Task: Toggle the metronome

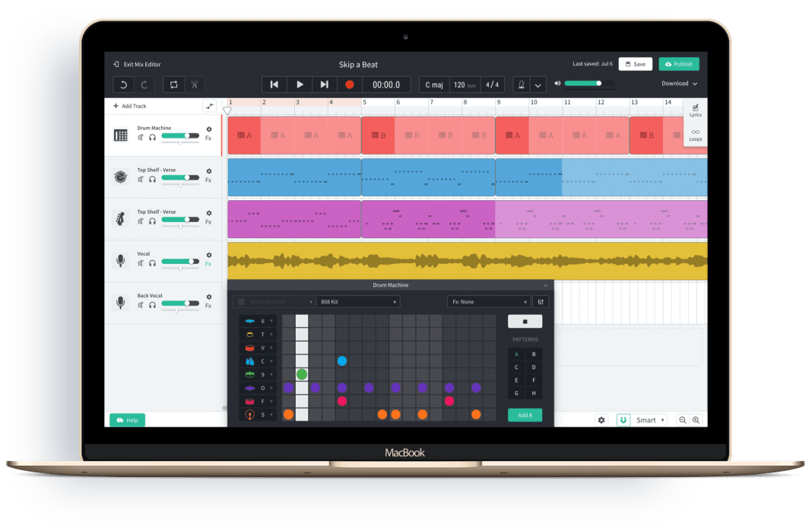Action: [522, 84]
